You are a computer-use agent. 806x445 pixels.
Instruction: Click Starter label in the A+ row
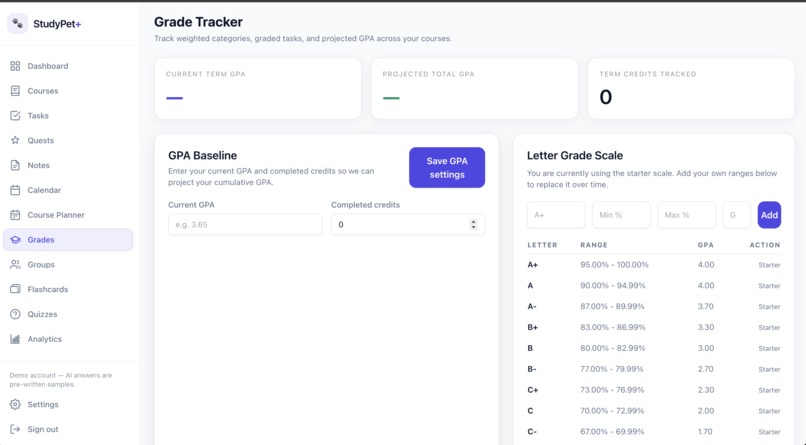pos(769,265)
